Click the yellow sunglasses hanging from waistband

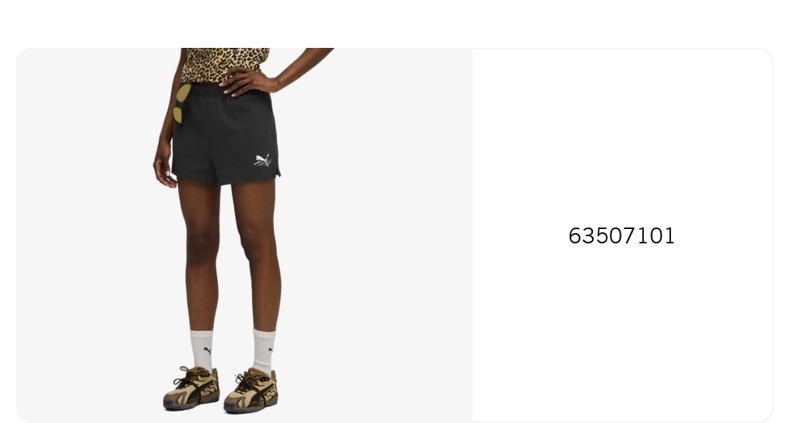[181, 103]
